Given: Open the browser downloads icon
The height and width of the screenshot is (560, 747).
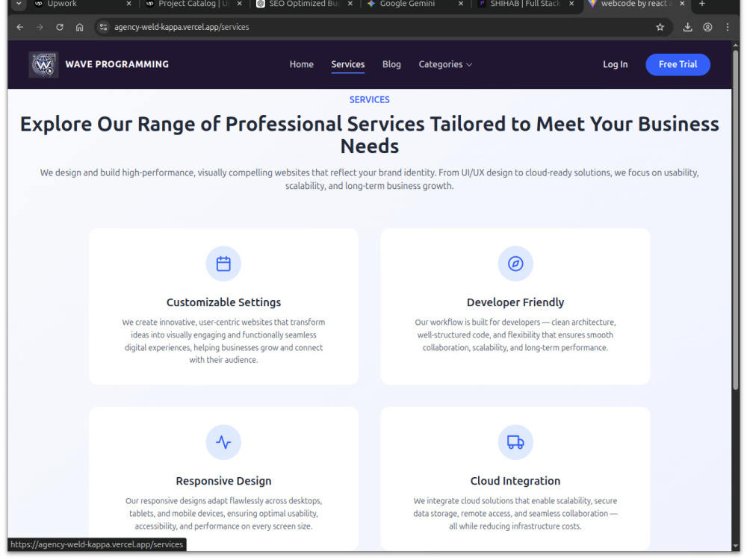Looking at the screenshot, I should coord(687,27).
